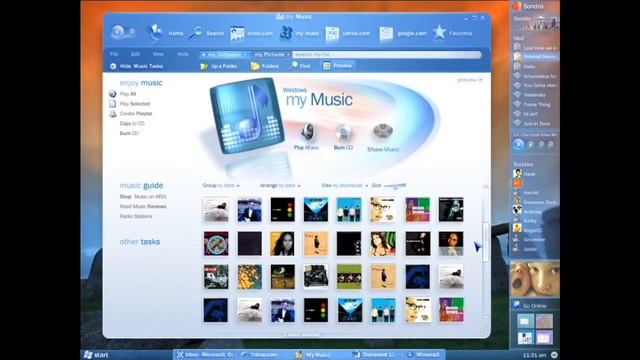Viewport: 640px width, 360px height.
Task: Switch to the Document 1 taskbar item
Action: click(x=373, y=355)
